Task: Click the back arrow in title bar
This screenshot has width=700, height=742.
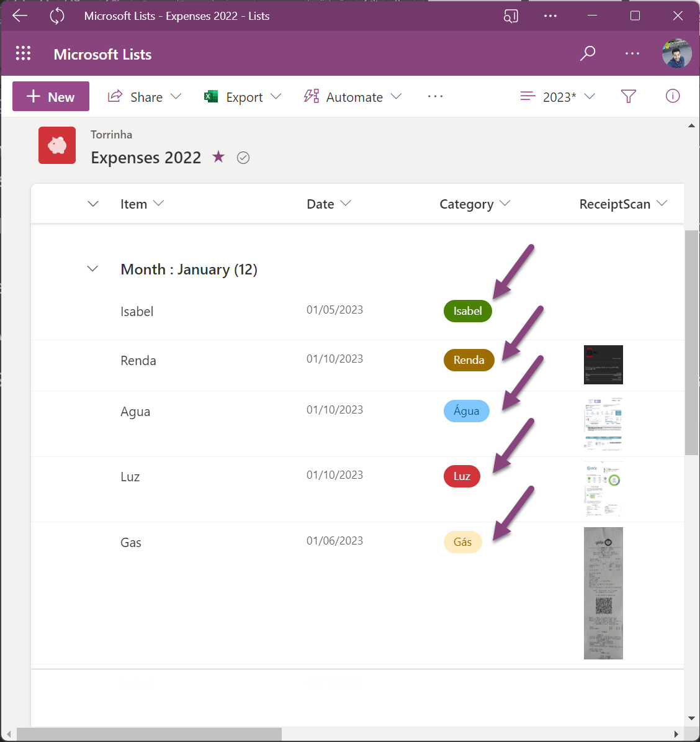Action: [20, 16]
